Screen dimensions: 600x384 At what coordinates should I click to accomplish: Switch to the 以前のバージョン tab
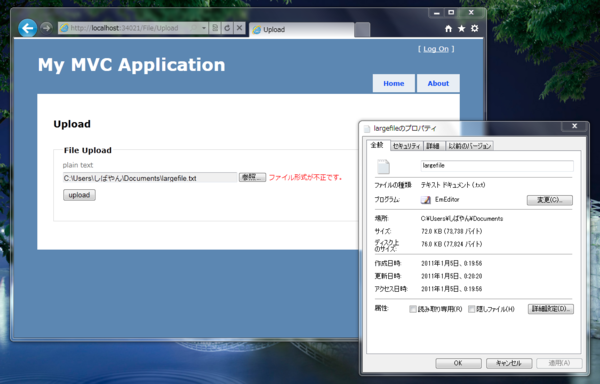click(x=470, y=146)
